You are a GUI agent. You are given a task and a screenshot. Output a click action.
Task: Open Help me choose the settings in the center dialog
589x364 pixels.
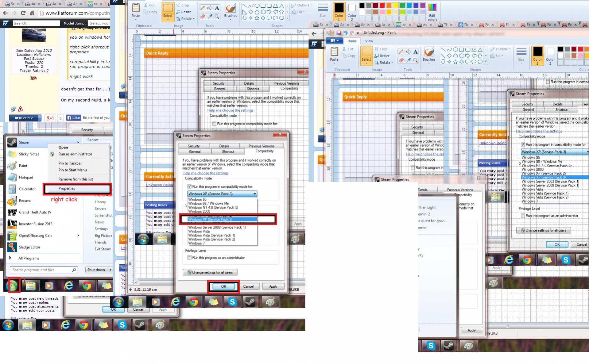(205, 173)
